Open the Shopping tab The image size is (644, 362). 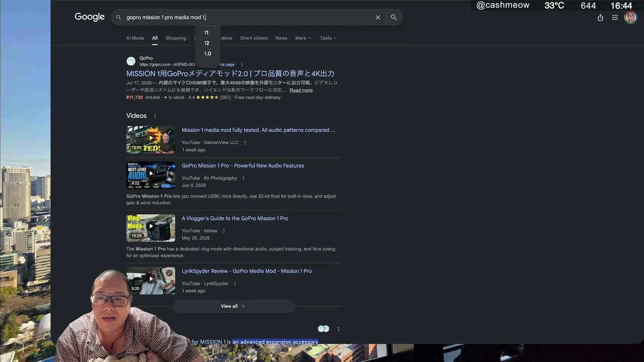coord(176,38)
